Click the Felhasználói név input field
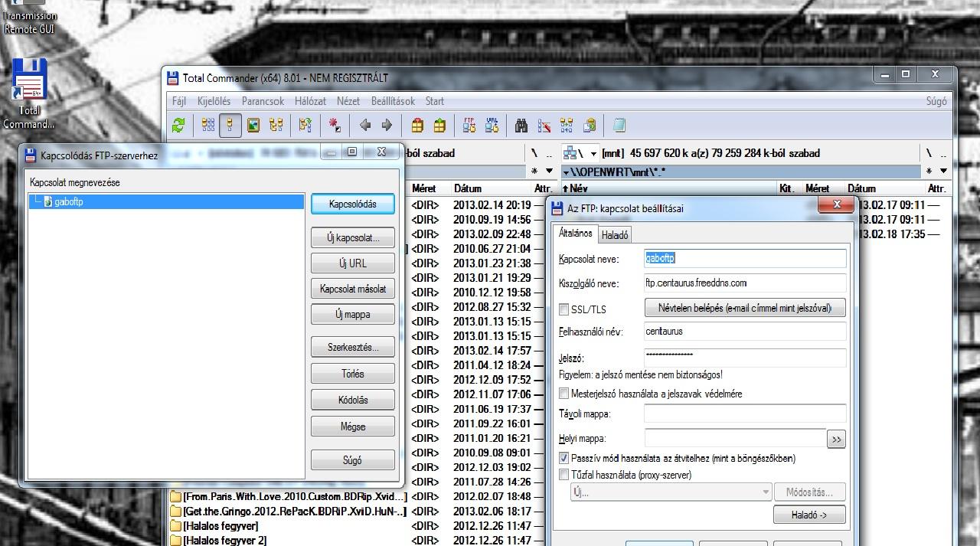Screen dimensions: 980x546 745,332
